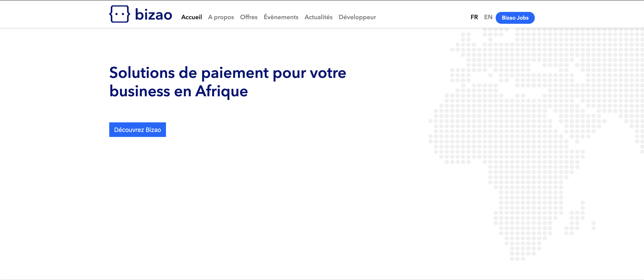Screen dimensions: 644x280
Task: Switch site language to EN
Action: coord(488,17)
